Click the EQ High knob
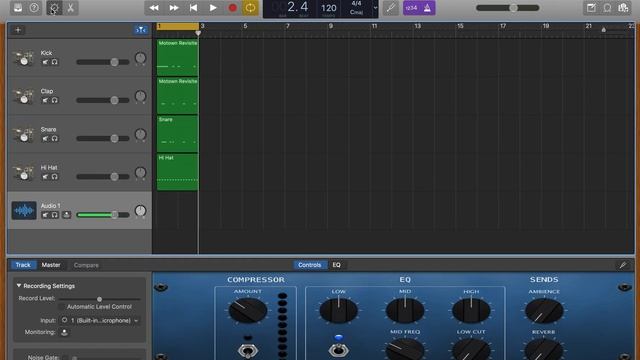The width and height of the screenshot is (640, 360). click(x=471, y=311)
